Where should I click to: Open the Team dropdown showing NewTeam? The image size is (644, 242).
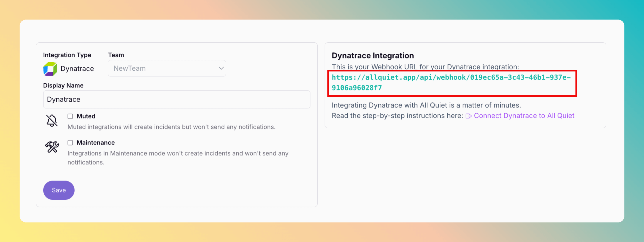166,68
